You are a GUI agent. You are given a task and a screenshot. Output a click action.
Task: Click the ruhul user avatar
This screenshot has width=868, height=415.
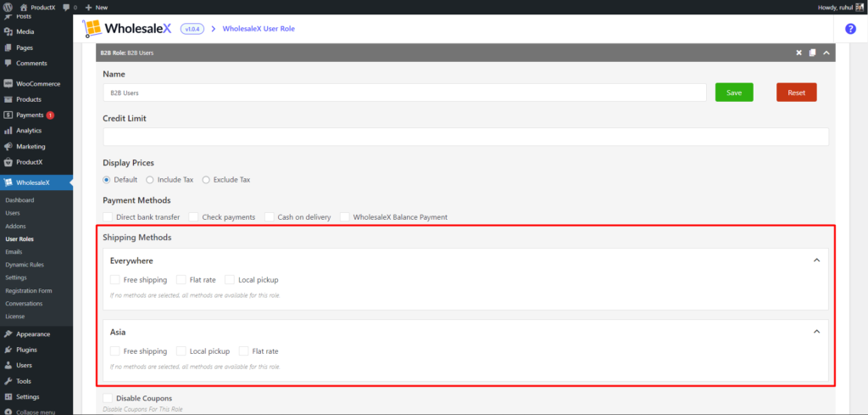pos(860,7)
